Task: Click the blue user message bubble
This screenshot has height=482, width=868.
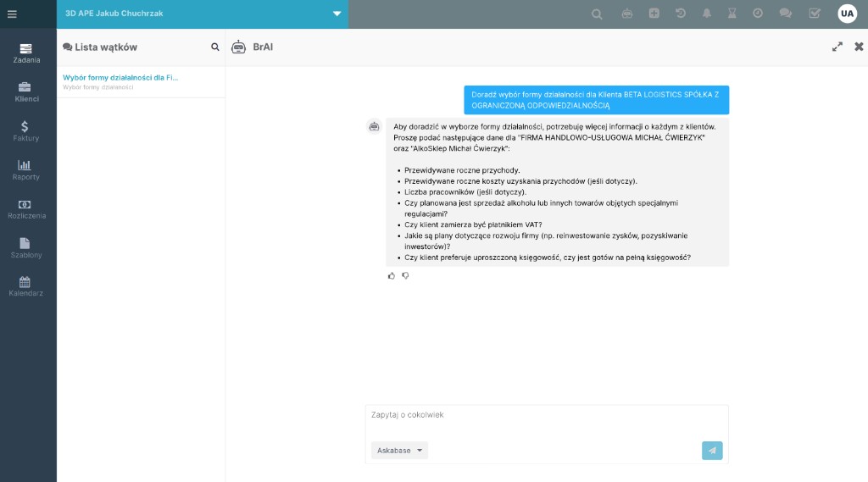Action: 596,100
